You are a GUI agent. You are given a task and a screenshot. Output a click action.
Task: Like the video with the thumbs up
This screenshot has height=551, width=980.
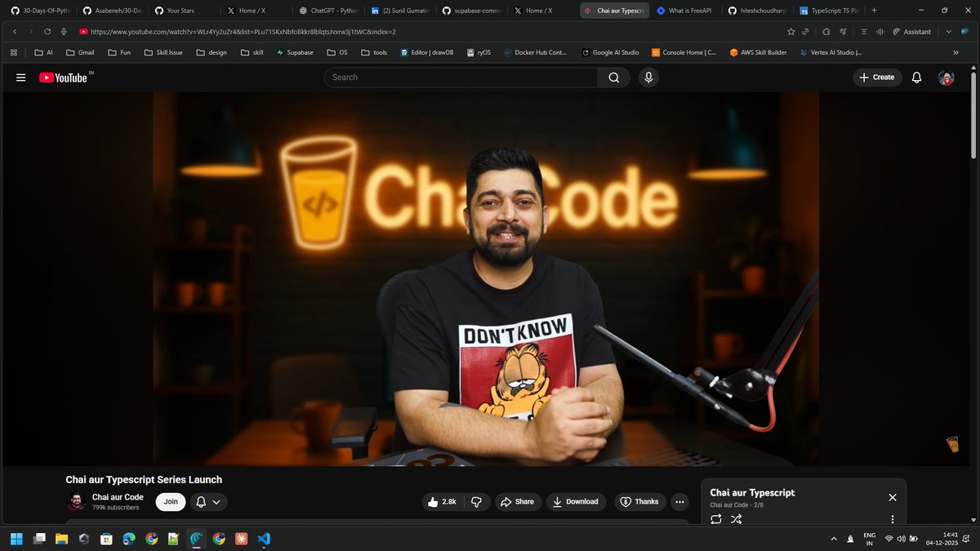pos(435,501)
